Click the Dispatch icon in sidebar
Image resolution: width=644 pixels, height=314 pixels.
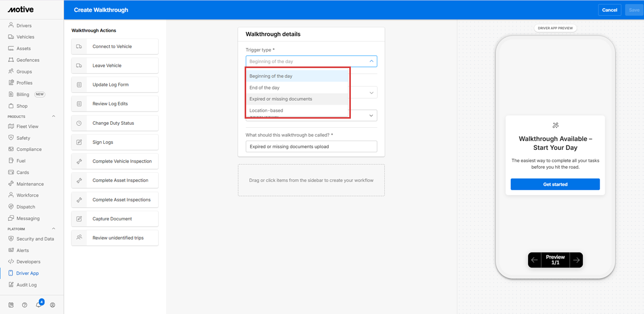[11, 207]
